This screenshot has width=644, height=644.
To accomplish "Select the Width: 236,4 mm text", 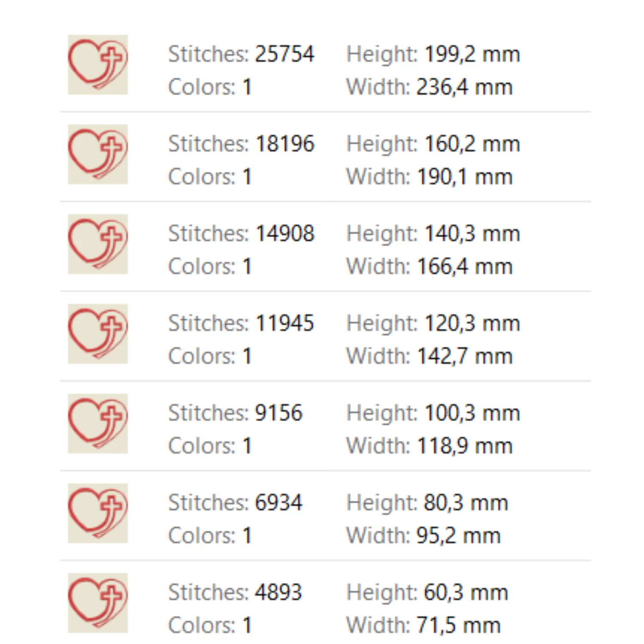I will (x=429, y=87).
